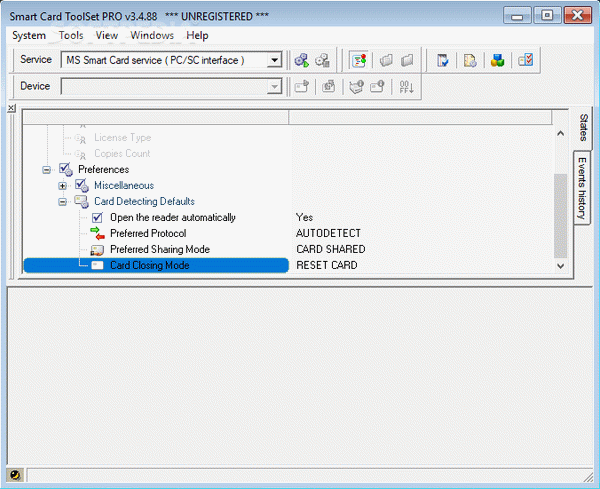
Task: Click the Preferred Sharing Mode row icon
Action: click(97, 249)
